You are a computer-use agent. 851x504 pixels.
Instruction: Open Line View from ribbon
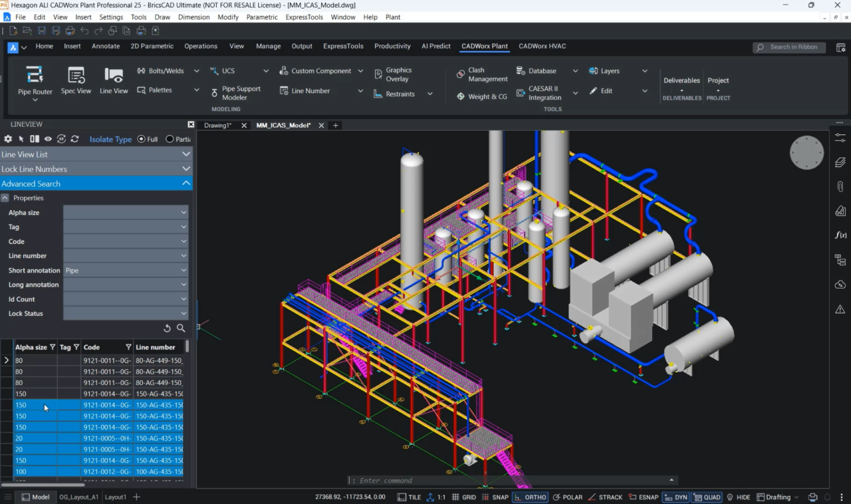point(114,81)
